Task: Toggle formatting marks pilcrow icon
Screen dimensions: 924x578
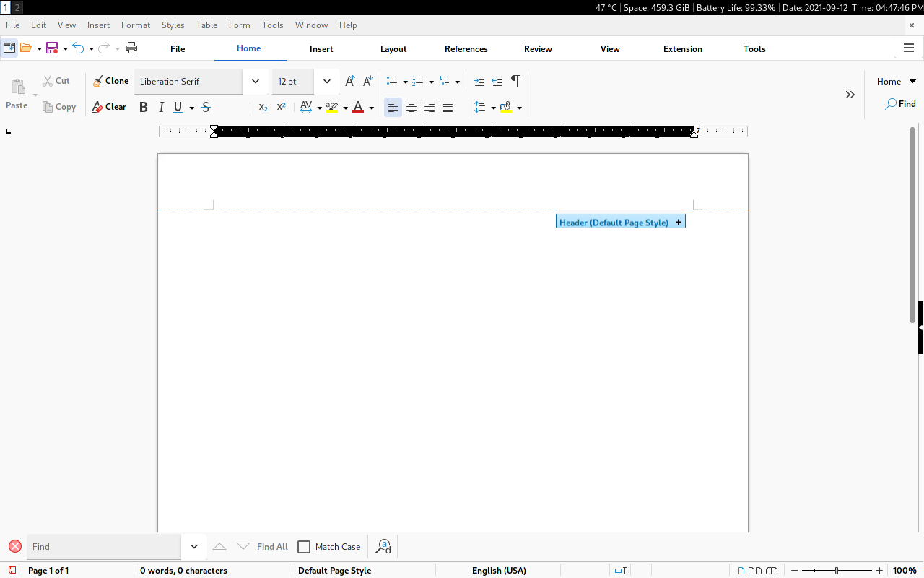Action: (515, 81)
